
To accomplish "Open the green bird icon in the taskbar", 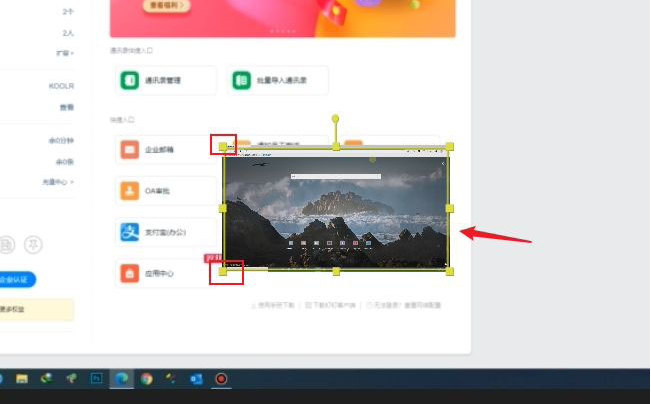I will tap(71, 378).
